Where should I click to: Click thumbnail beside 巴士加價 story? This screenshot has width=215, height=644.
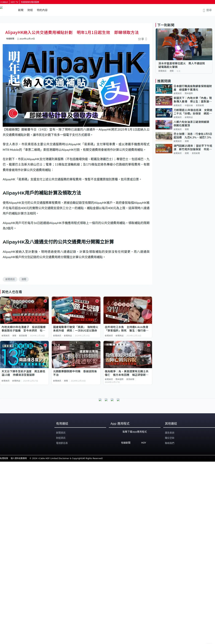click(164, 137)
